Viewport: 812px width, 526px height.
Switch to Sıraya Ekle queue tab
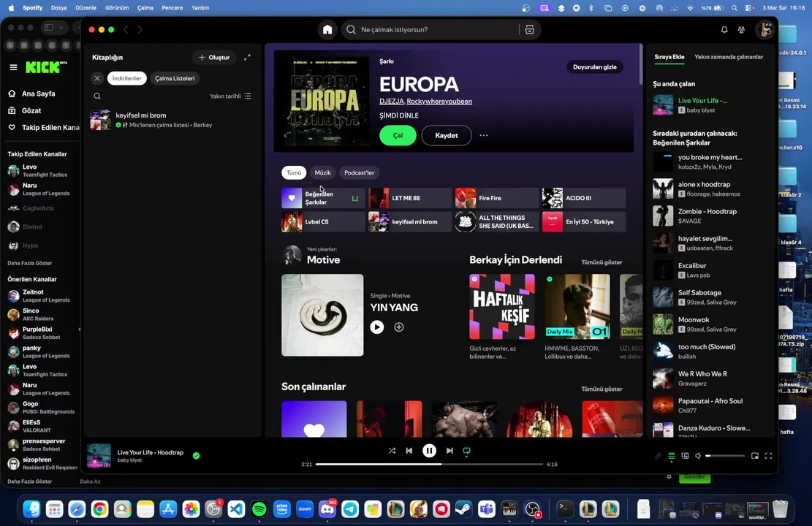click(x=669, y=57)
